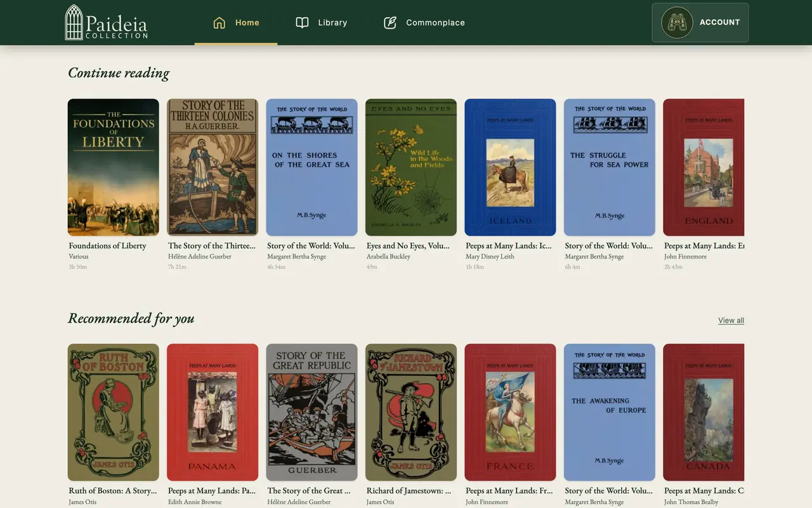The height and width of the screenshot is (508, 812).
Task: Open Ruth of Boston book cover
Action: [114, 413]
